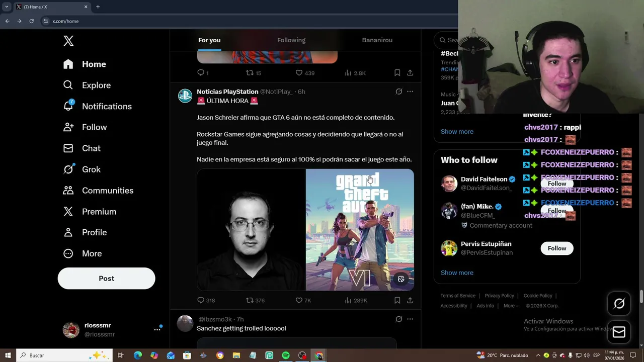The width and height of the screenshot is (644, 362).
Task: Open Privacy Policy link
Action: coord(499,296)
